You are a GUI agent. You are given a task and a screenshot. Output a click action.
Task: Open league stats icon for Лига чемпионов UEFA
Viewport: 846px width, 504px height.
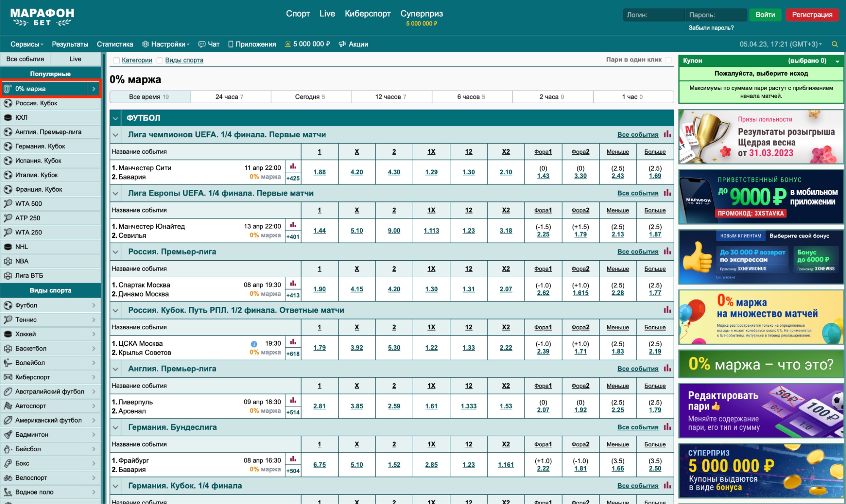(667, 134)
